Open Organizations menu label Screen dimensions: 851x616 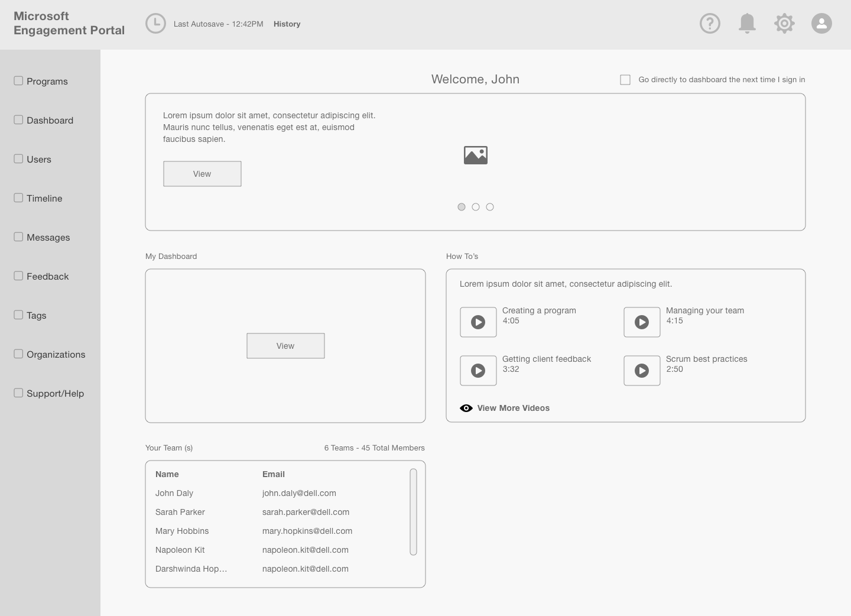tap(56, 355)
